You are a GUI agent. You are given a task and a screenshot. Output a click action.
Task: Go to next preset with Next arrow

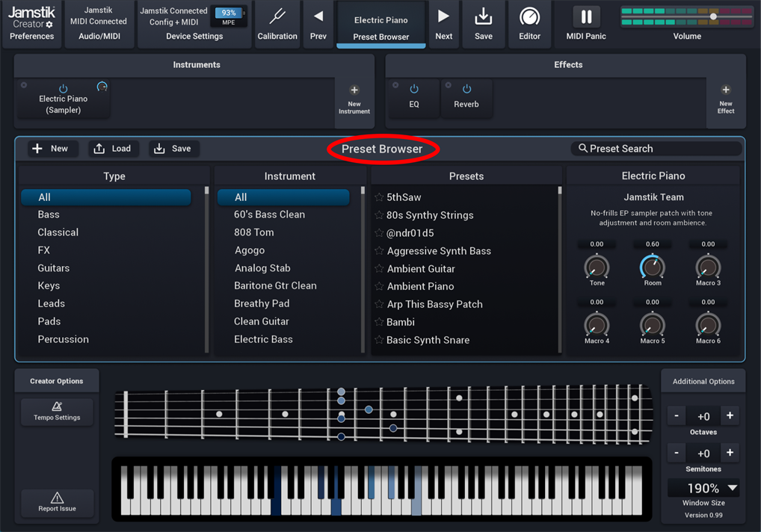443,24
